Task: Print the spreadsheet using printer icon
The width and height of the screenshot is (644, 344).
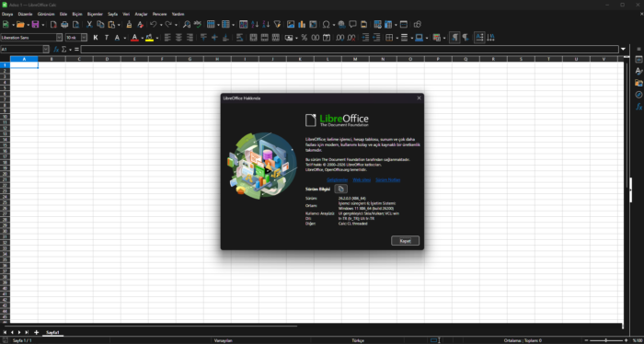Action: click(64, 25)
